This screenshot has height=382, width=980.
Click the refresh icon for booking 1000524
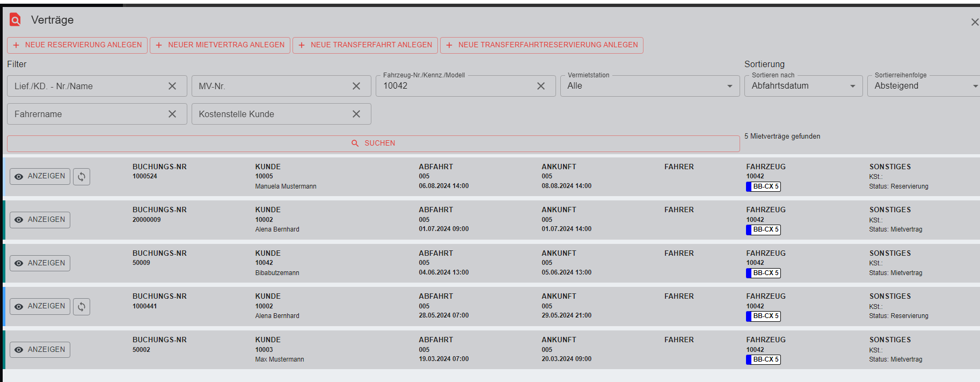82,177
